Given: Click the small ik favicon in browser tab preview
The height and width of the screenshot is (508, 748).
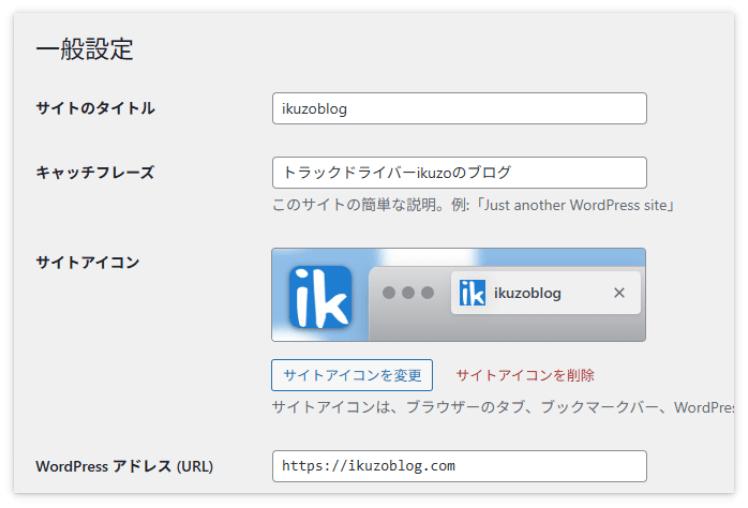Looking at the screenshot, I should pos(472,292).
